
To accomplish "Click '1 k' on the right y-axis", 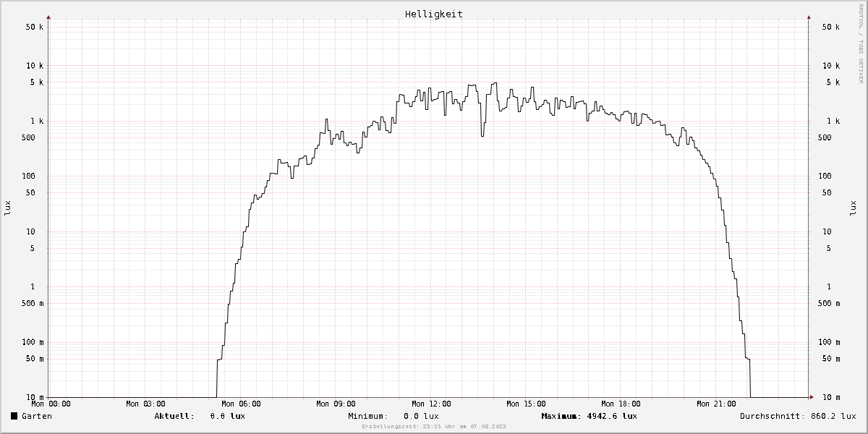I will pos(833,122).
